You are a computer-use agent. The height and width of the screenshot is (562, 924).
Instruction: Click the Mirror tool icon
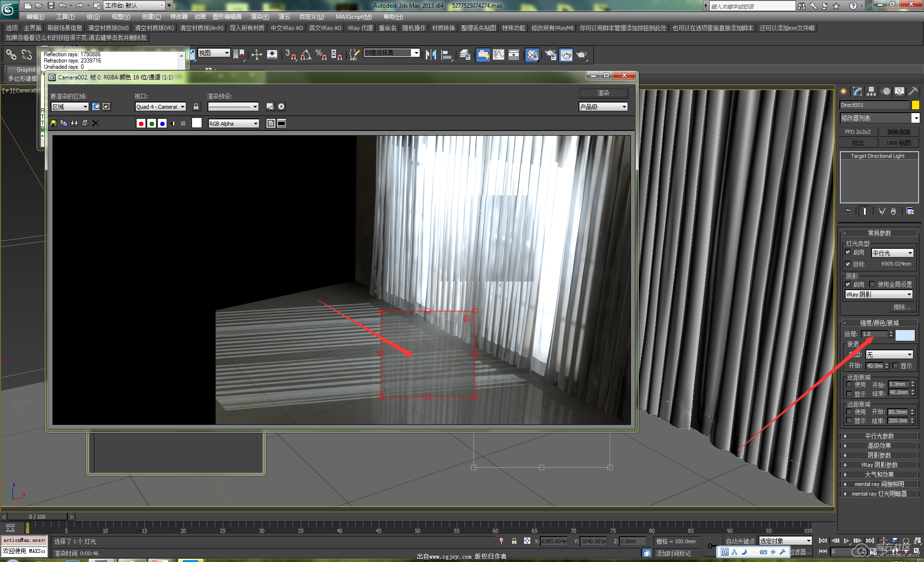click(x=431, y=55)
